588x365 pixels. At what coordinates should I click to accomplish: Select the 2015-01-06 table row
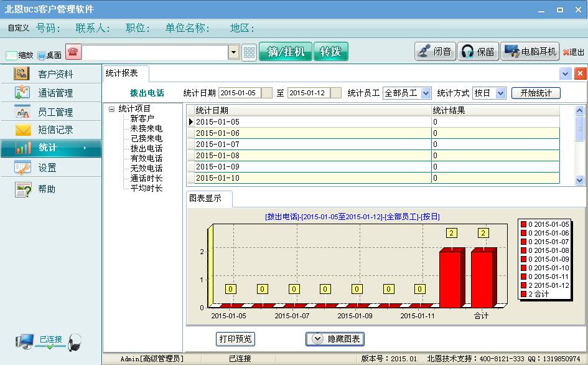click(x=373, y=133)
